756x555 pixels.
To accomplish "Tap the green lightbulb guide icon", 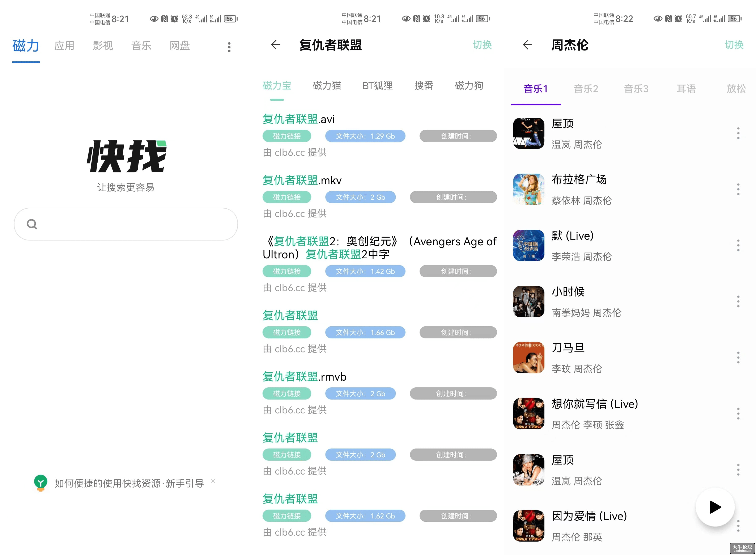I will (41, 483).
